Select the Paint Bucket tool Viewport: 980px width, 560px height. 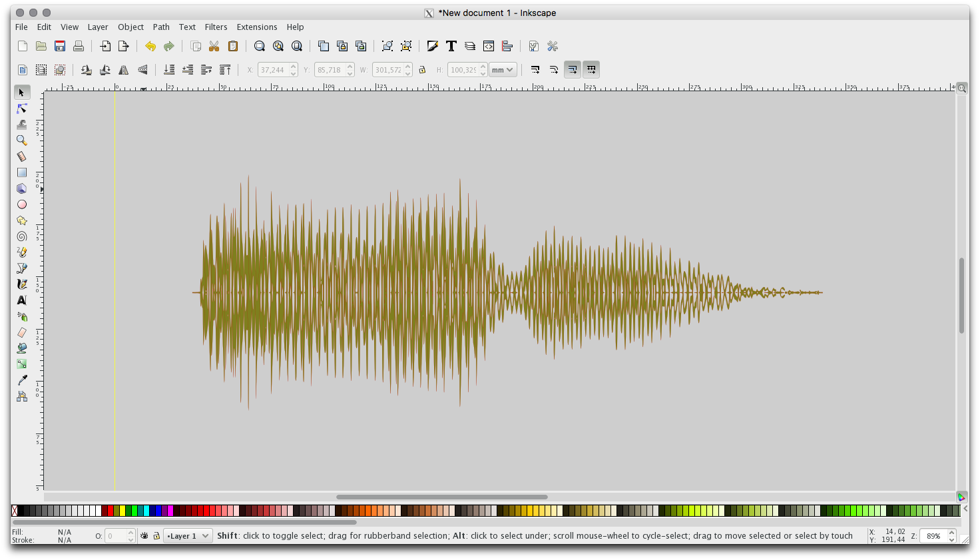[22, 348]
